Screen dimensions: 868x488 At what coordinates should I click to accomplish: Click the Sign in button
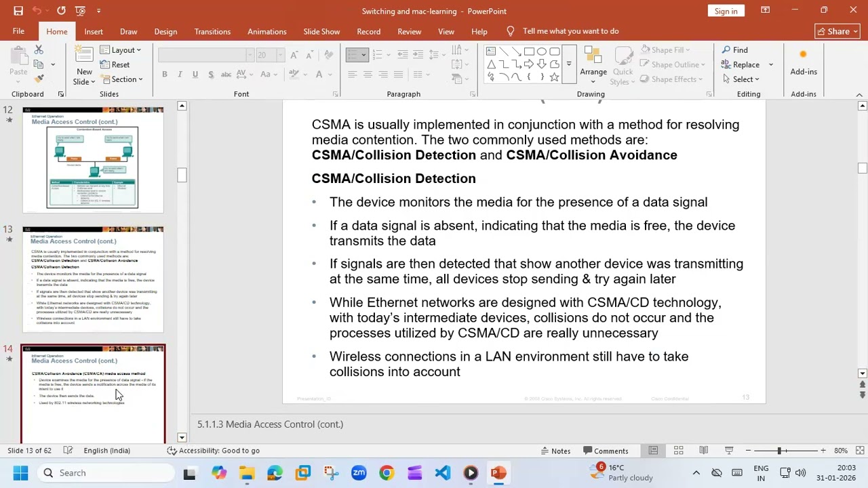[726, 11]
